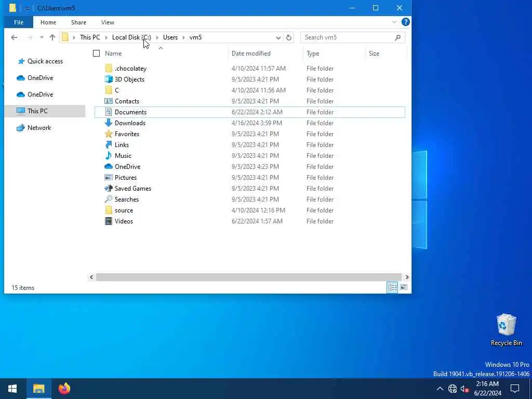
Task: Click the Favorites star icon
Action: 109,134
